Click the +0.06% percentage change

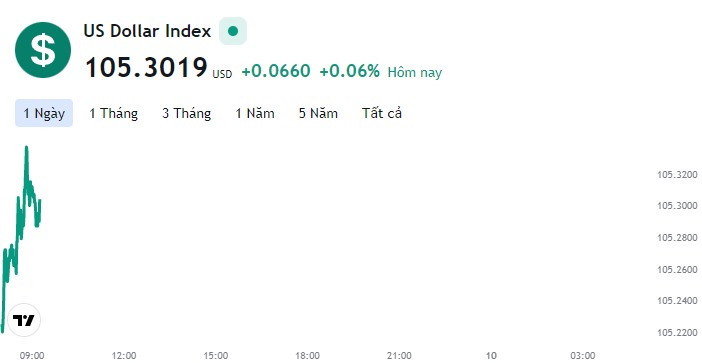coord(350,71)
